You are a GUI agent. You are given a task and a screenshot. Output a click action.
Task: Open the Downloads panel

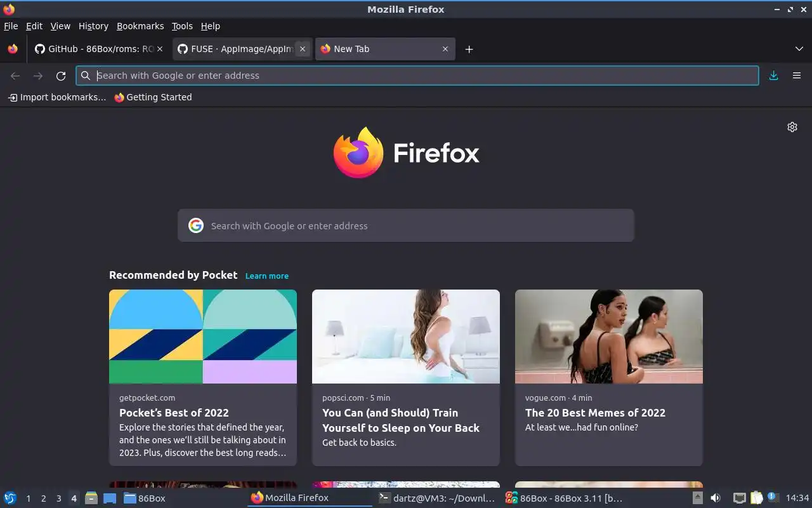[x=773, y=76]
